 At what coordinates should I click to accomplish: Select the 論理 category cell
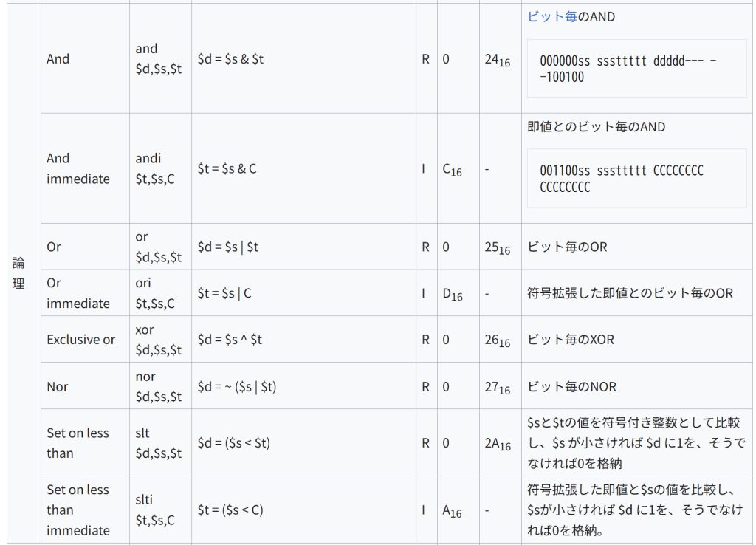tap(18, 273)
